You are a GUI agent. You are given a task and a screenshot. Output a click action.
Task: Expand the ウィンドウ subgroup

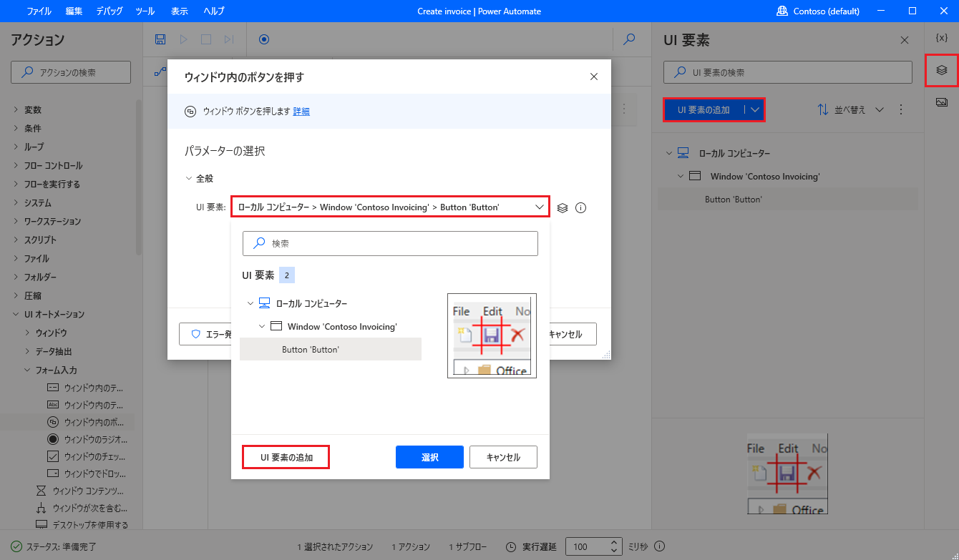27,333
